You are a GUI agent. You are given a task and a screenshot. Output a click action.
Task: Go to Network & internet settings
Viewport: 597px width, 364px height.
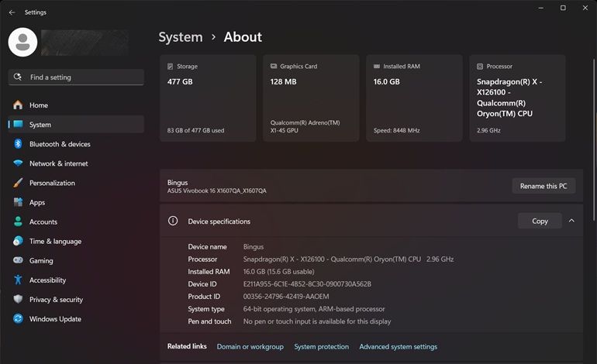(76, 163)
